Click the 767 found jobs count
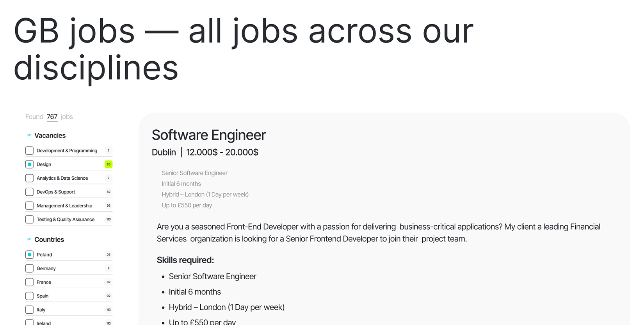 coord(52,117)
